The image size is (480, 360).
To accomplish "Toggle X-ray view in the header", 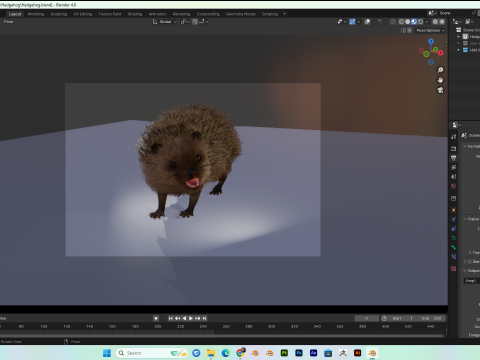I will click(393, 22).
